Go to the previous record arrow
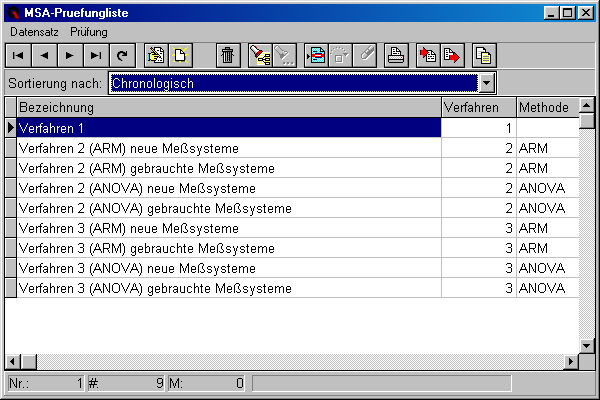 (45, 56)
